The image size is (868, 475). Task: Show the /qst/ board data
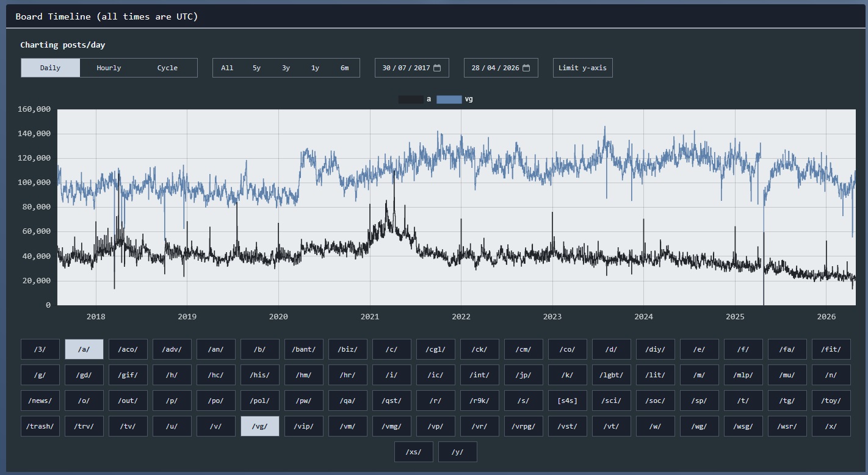pyautogui.click(x=392, y=401)
